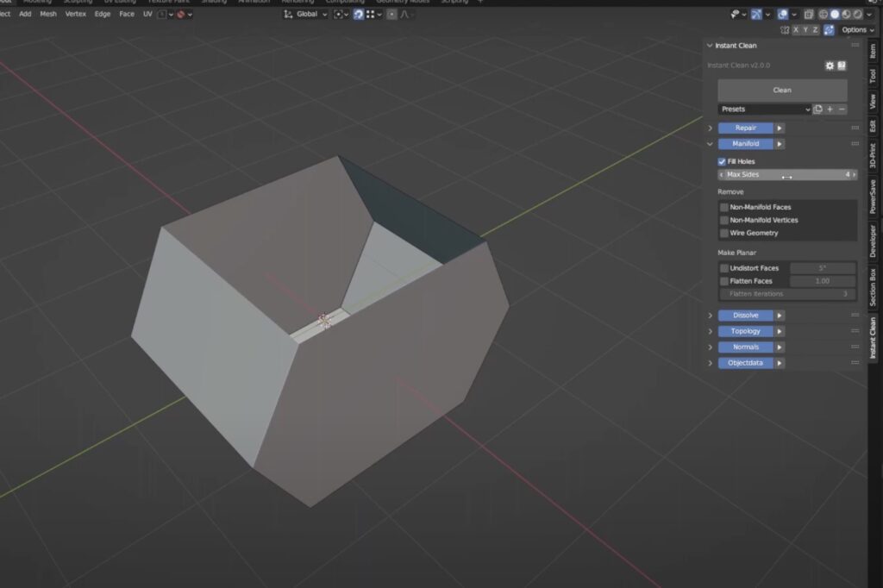Open the viewport object visibility eye icon
The height and width of the screenshot is (588, 883).
coord(735,14)
